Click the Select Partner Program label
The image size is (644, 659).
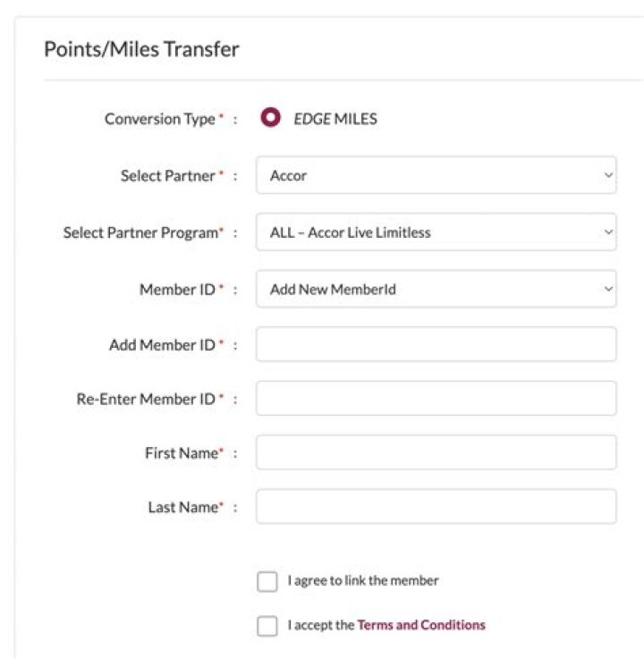pos(140,232)
